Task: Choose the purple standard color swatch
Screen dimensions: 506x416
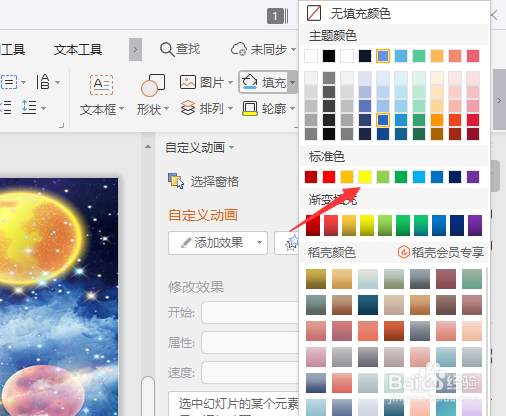Action: (473, 177)
